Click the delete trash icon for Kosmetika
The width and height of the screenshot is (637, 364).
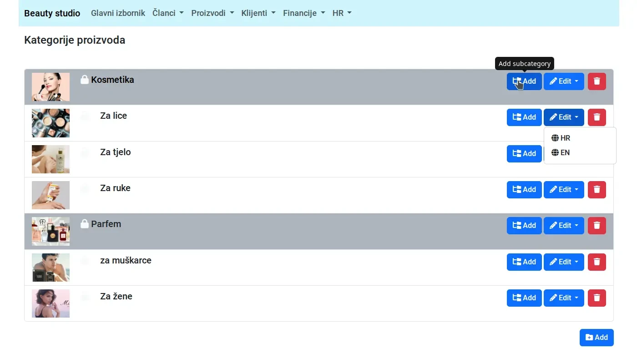pos(597,81)
